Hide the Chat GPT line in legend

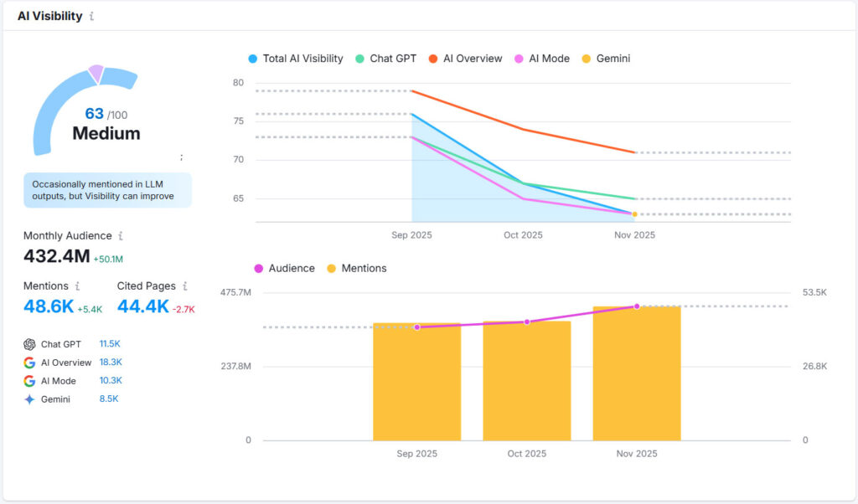click(386, 59)
